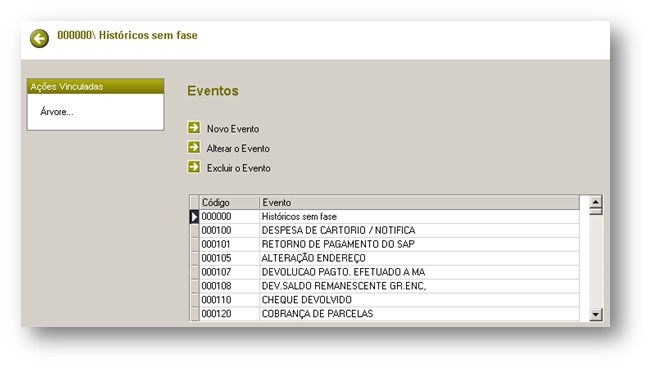Select code cell 000101
This screenshot has width=652, height=369.
pos(229,244)
